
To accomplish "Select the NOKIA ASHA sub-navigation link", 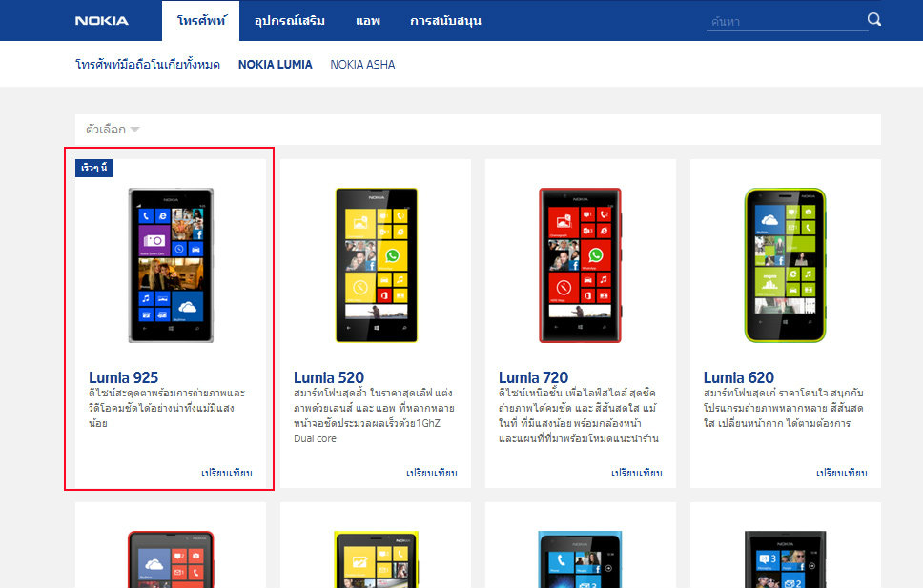I will click(x=362, y=64).
